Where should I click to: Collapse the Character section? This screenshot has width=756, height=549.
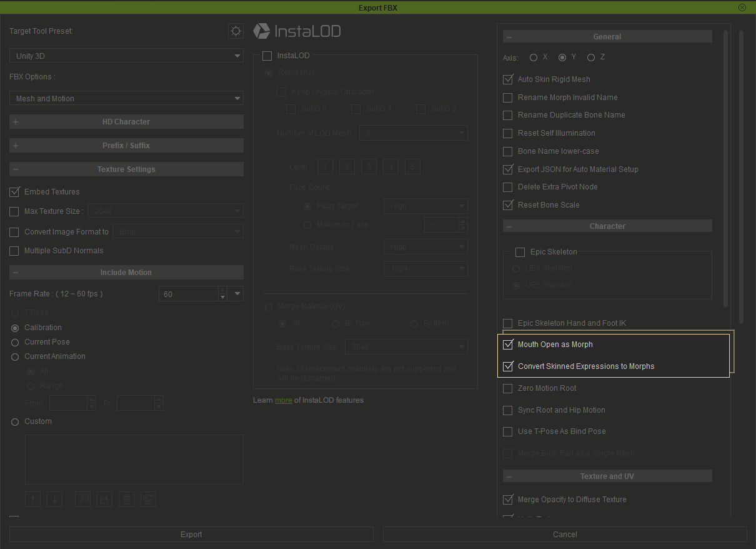coord(607,226)
